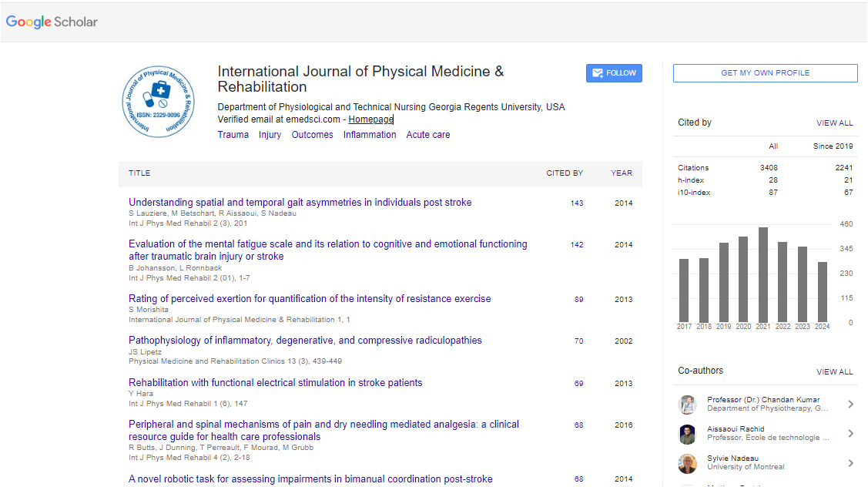Open the journal Homepage link

click(370, 119)
